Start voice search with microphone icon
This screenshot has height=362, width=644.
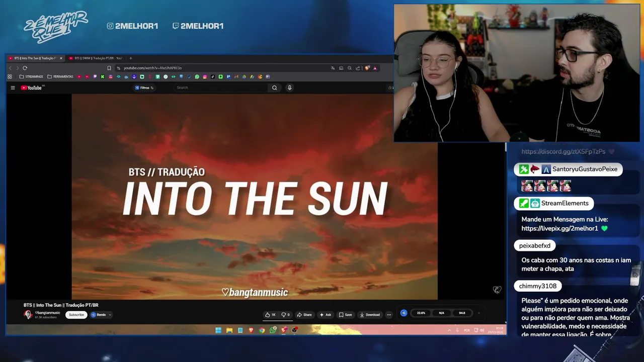[289, 87]
